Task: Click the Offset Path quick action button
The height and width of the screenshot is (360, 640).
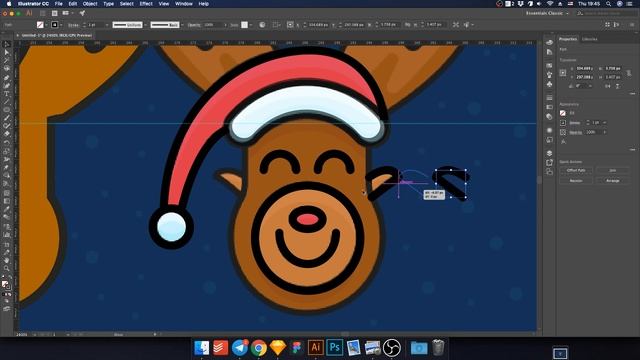Action: (576, 170)
